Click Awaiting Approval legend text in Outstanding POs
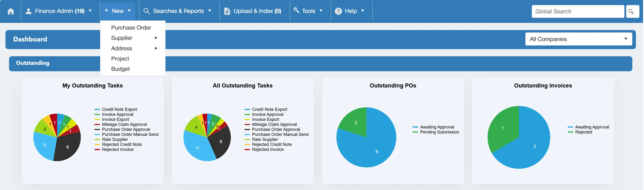The image size is (644, 190). point(437,127)
